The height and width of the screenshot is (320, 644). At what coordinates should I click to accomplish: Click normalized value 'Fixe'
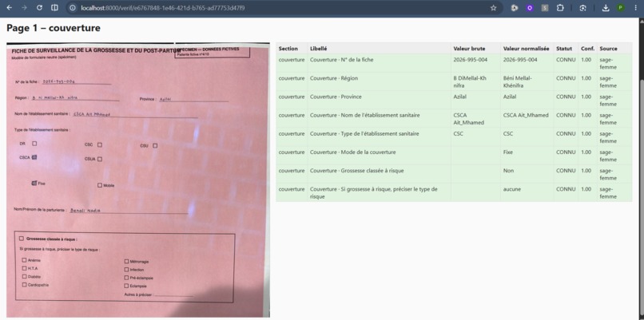tap(508, 152)
